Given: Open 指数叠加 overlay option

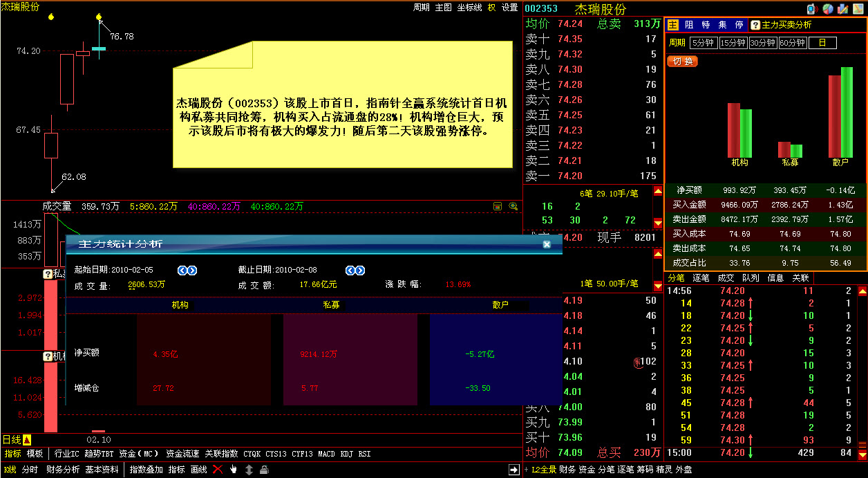Looking at the screenshot, I should (147, 470).
